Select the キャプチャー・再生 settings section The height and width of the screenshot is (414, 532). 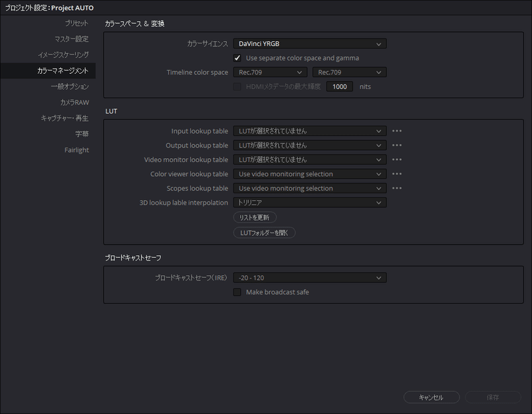65,118
